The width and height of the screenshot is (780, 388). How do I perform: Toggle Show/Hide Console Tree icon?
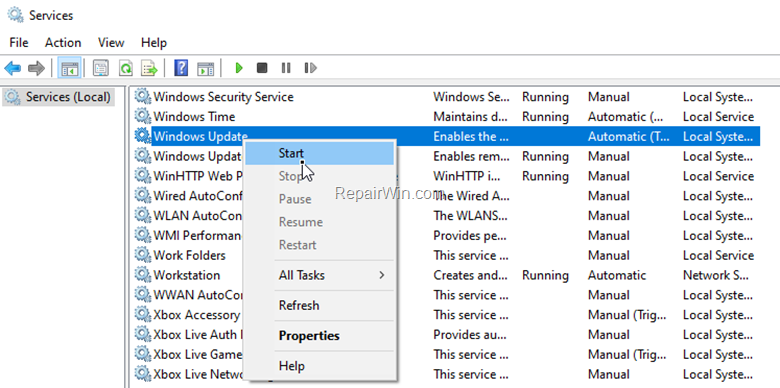point(70,68)
